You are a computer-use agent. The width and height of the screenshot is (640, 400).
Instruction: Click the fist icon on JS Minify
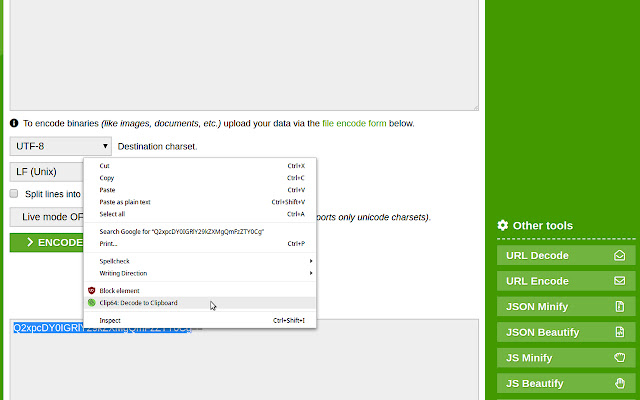pos(620,358)
